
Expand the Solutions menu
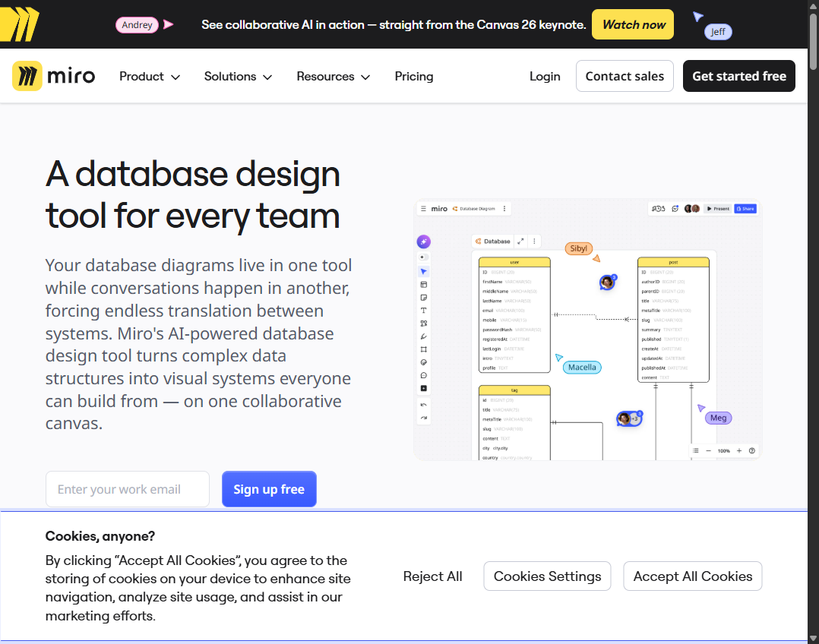pyautogui.click(x=238, y=76)
